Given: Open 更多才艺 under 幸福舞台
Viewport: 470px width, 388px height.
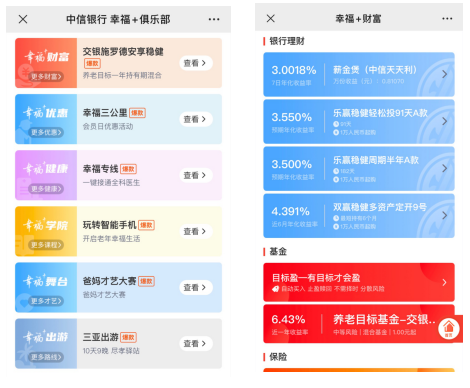Looking at the screenshot, I should point(46,301).
